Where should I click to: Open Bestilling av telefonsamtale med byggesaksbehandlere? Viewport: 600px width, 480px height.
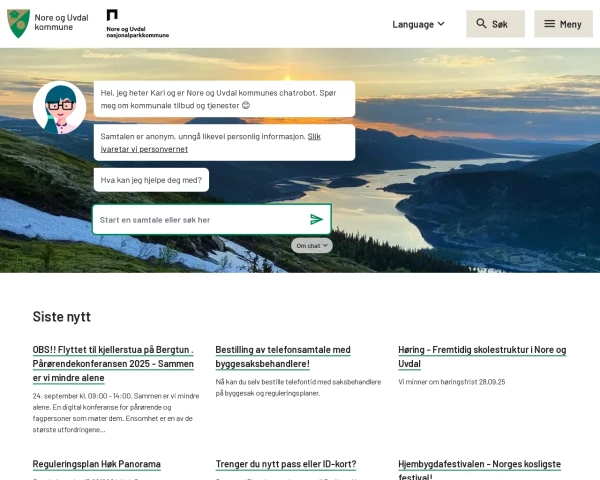[x=283, y=356]
